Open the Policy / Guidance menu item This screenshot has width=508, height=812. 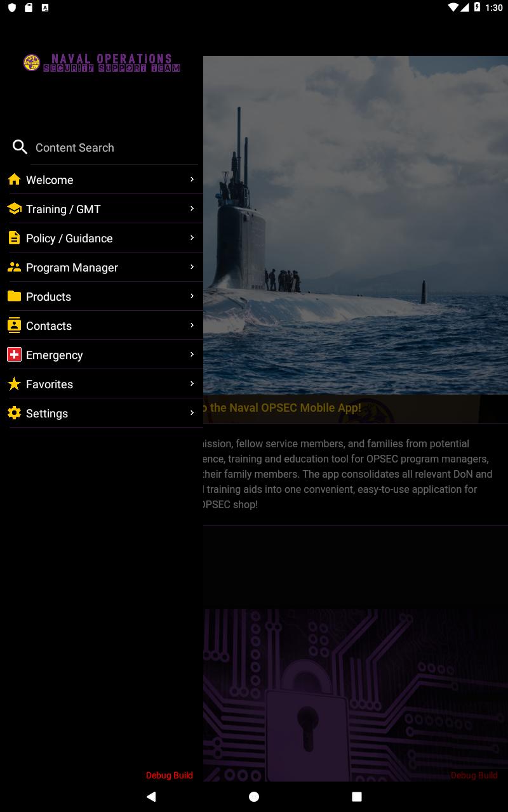(x=102, y=238)
